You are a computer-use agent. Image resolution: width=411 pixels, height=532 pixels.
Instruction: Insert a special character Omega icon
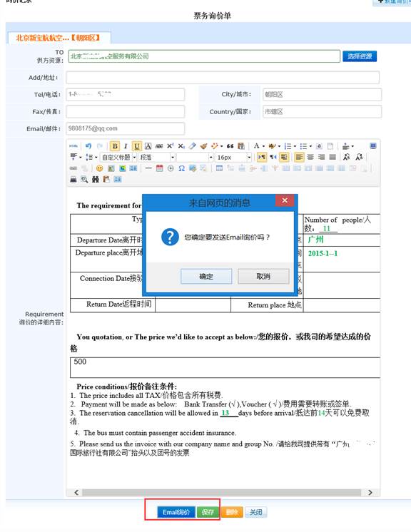(x=181, y=168)
